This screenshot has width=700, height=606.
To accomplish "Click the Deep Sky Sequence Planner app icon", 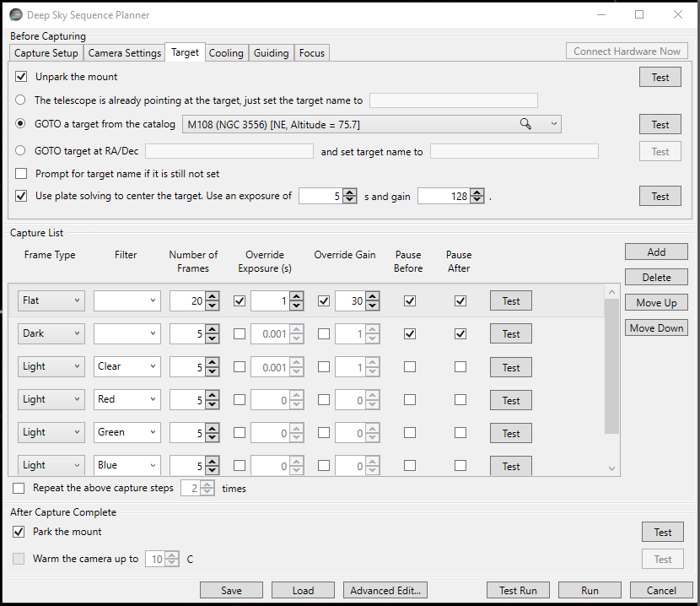I will [x=16, y=14].
